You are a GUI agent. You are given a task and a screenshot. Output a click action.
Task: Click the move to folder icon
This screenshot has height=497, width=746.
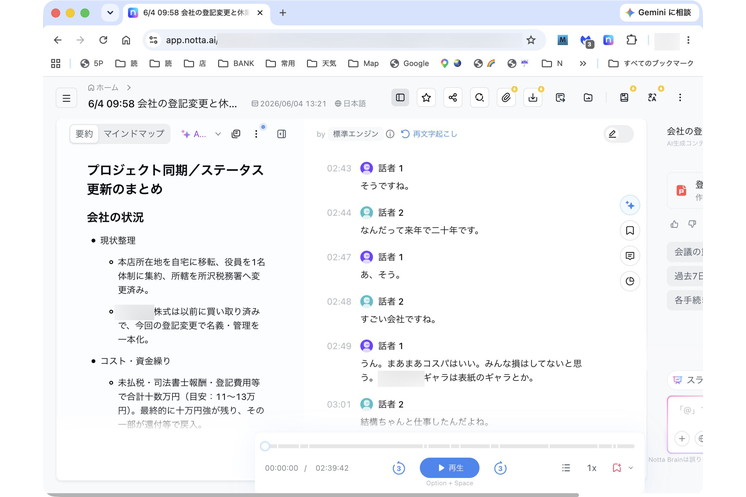click(588, 97)
